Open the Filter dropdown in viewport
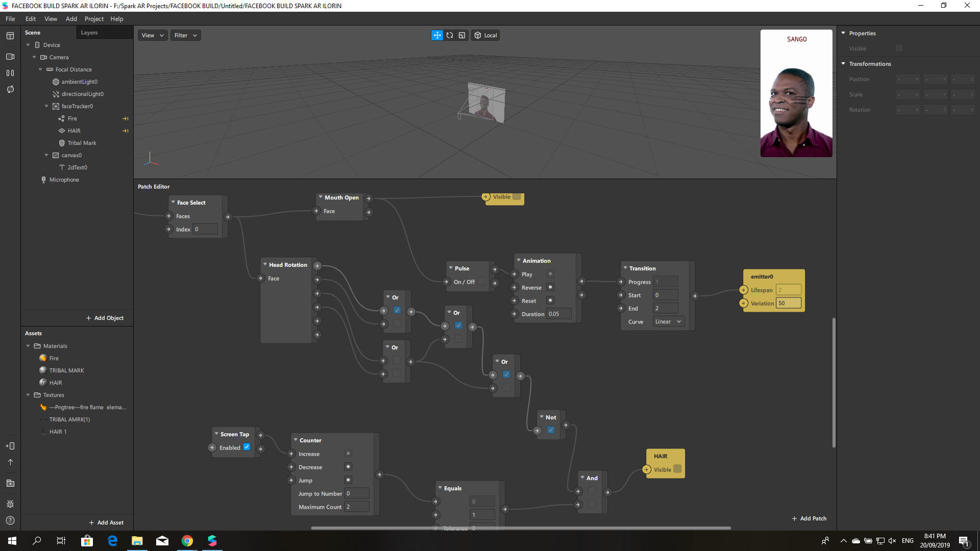The height and width of the screenshot is (551, 980). (185, 35)
